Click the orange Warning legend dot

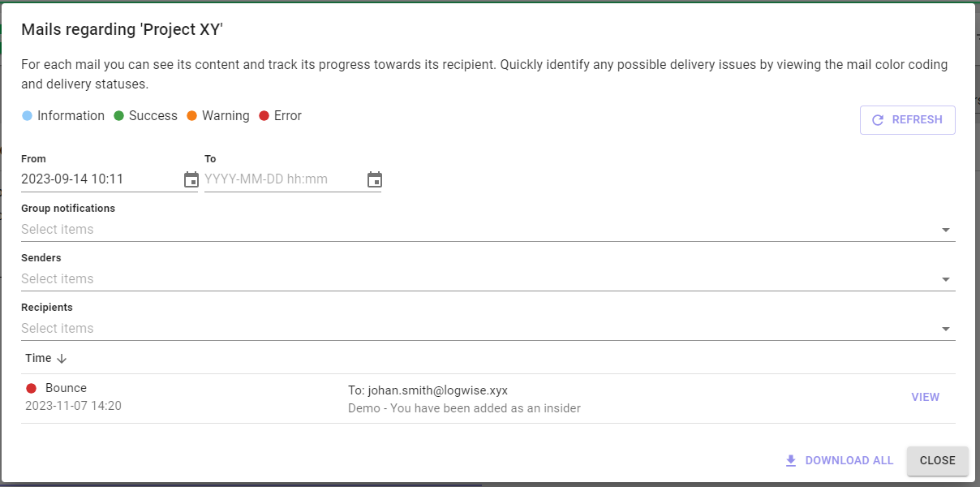tap(191, 116)
